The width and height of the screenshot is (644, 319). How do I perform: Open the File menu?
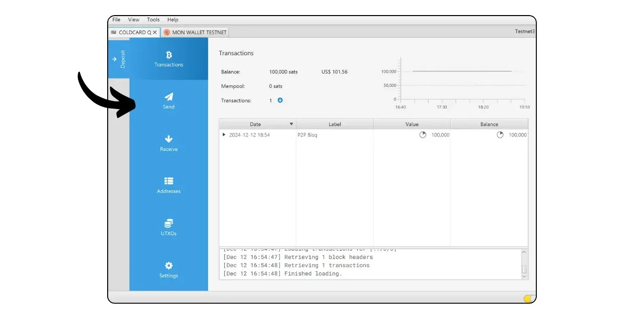click(116, 20)
